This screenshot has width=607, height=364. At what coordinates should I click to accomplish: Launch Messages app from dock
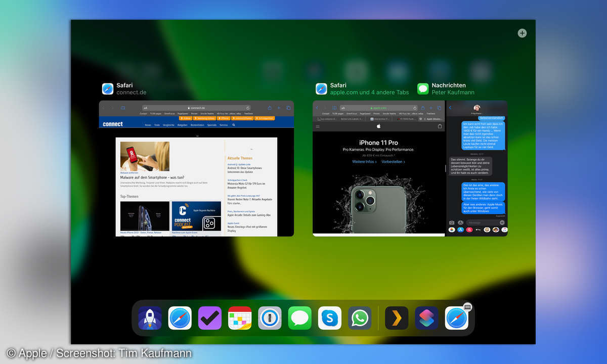pyautogui.click(x=300, y=318)
